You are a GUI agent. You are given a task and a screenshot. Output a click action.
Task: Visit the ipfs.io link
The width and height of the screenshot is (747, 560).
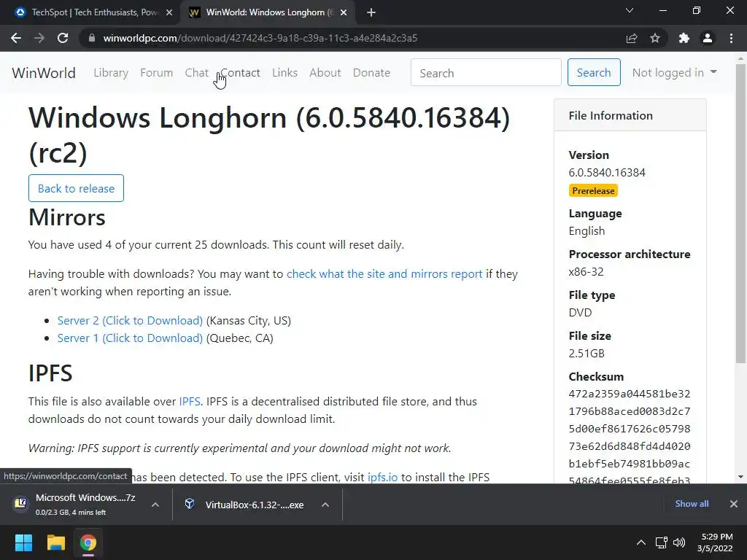pos(382,477)
